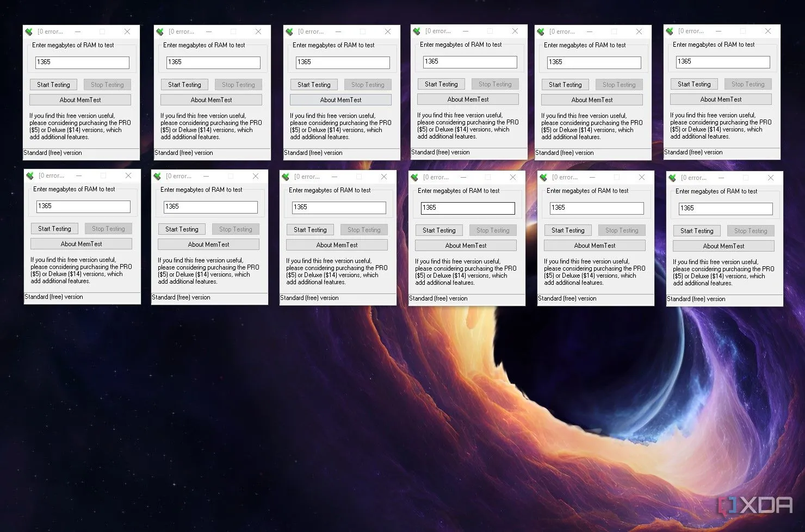Click MemTest title icon in top row's sixth window

click(670, 32)
